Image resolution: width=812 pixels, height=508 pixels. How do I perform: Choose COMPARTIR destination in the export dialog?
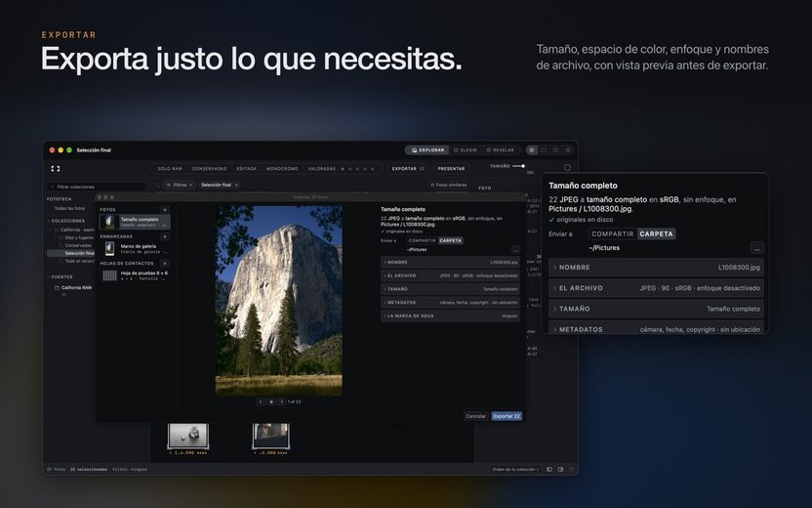pos(422,240)
